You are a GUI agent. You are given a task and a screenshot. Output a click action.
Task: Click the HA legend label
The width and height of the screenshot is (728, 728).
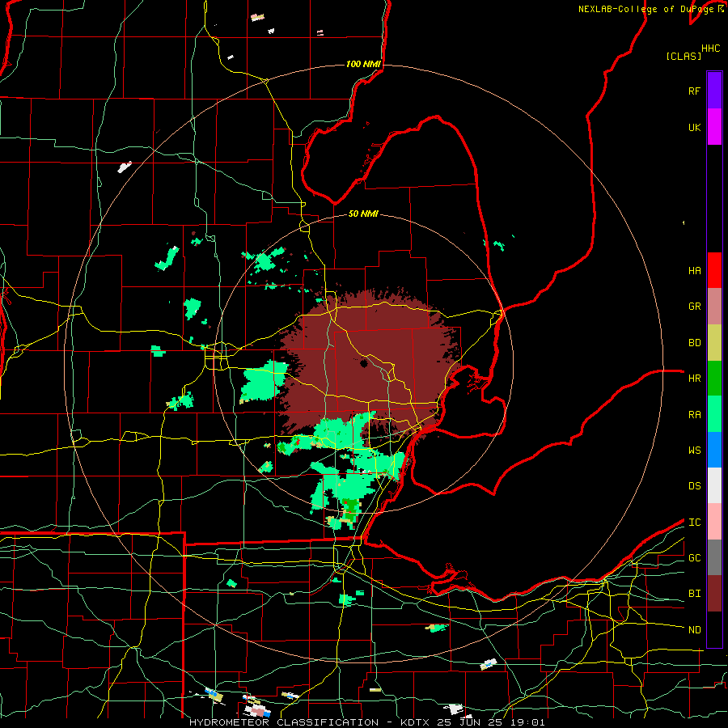click(694, 271)
